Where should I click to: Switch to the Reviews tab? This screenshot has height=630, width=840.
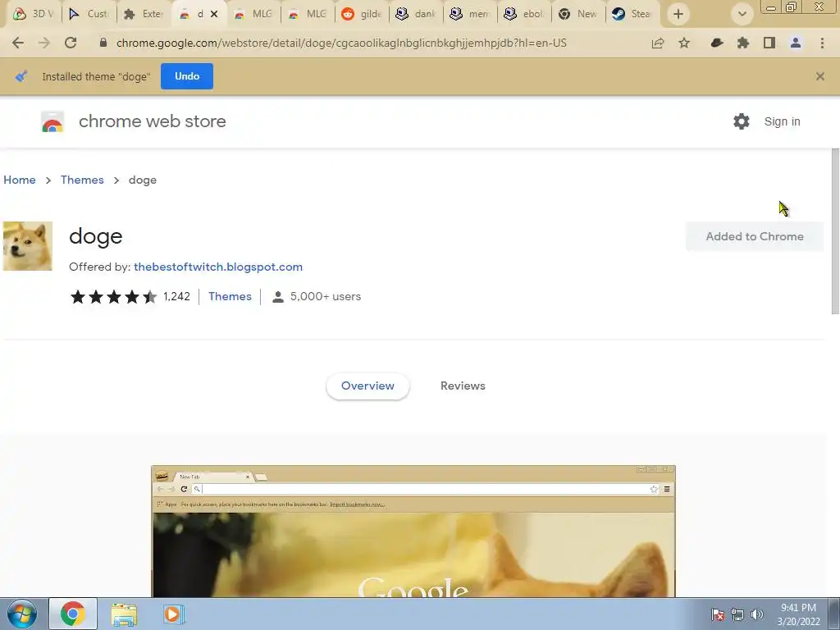point(463,386)
